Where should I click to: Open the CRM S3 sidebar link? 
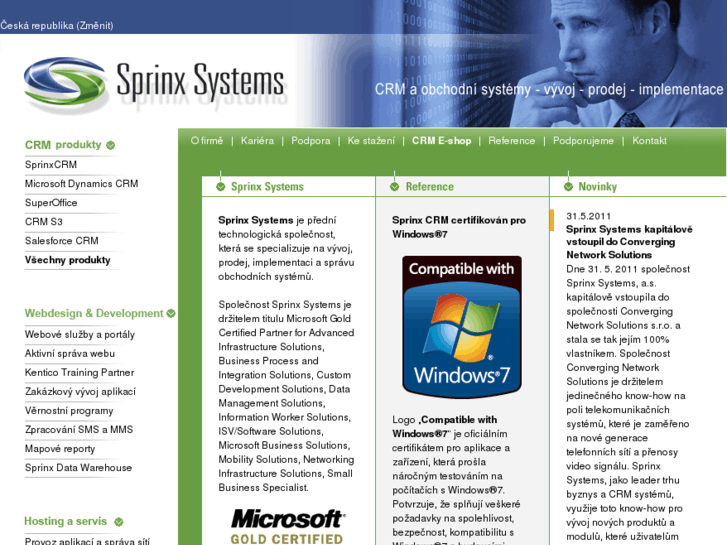[44, 222]
